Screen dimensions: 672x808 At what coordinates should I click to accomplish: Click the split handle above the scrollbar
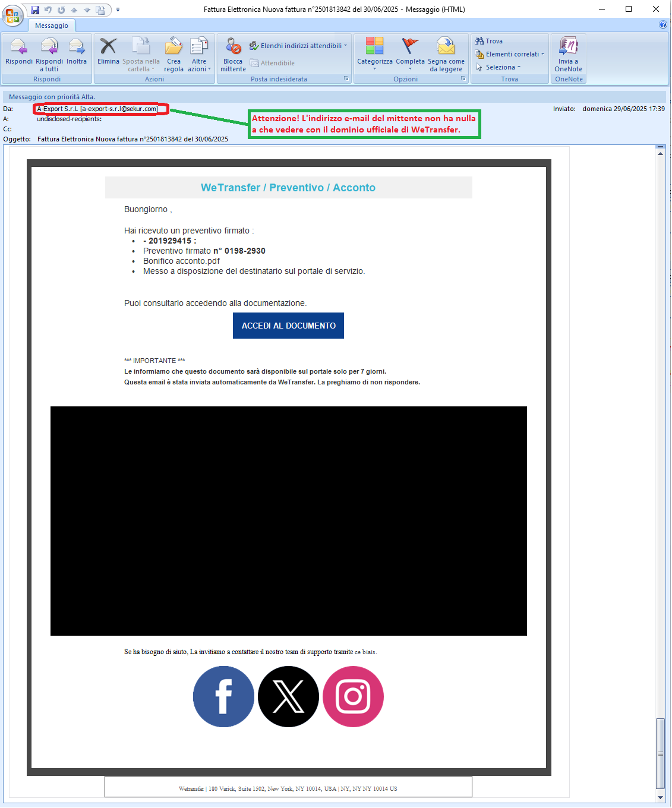click(x=660, y=146)
